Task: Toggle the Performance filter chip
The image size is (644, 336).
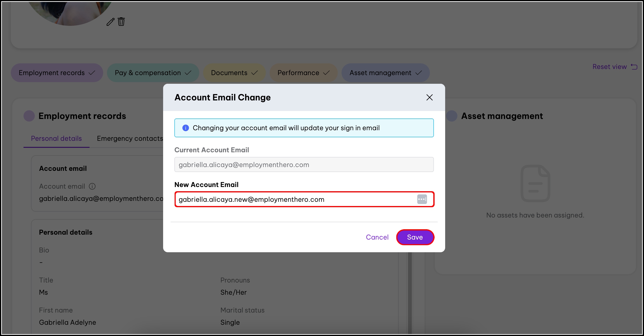Action: pyautogui.click(x=303, y=73)
